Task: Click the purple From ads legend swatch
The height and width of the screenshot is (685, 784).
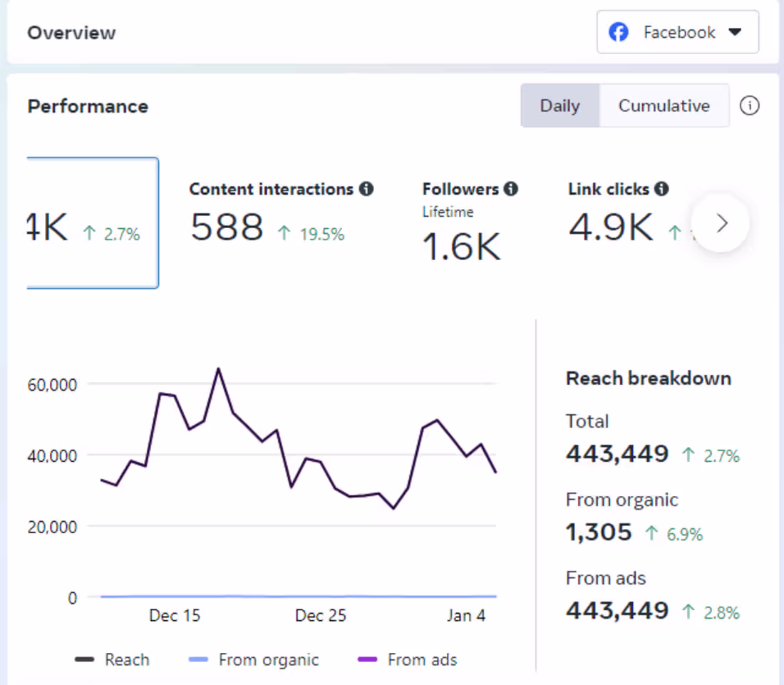Action: tap(368, 659)
